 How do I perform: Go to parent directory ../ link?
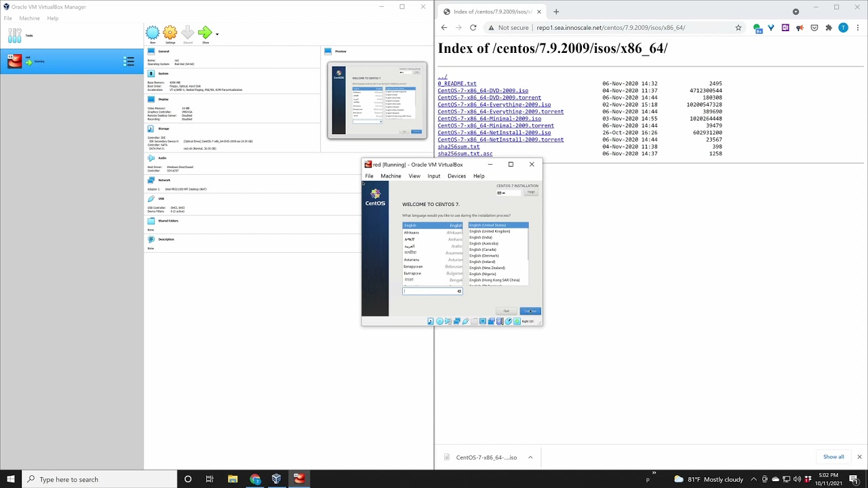442,77
